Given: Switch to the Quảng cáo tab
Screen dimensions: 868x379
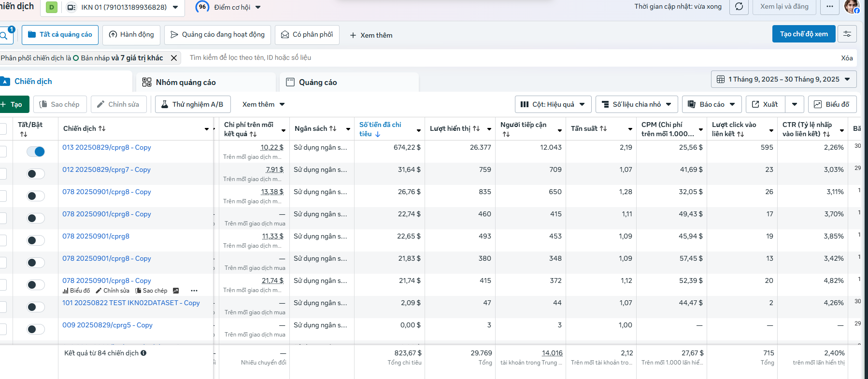Looking at the screenshot, I should [x=318, y=82].
